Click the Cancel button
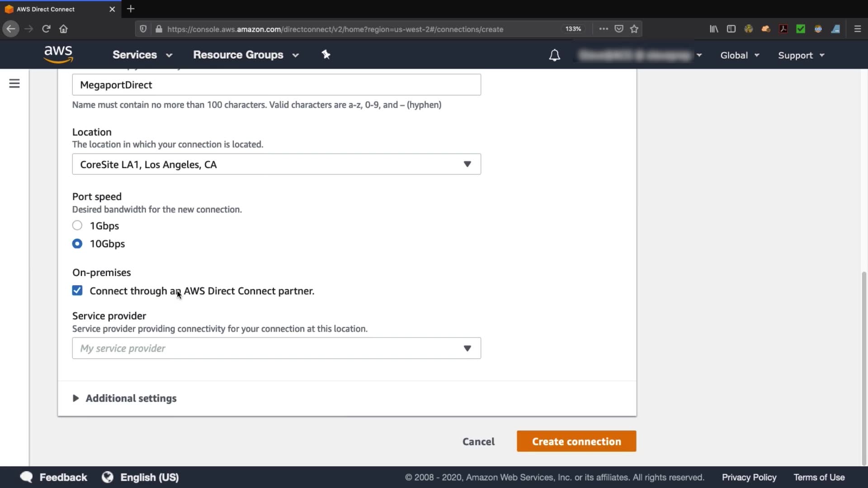 coord(478,441)
